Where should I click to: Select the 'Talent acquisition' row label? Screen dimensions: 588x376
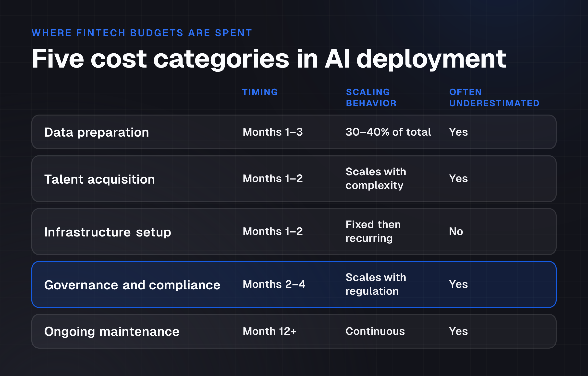[99, 179]
